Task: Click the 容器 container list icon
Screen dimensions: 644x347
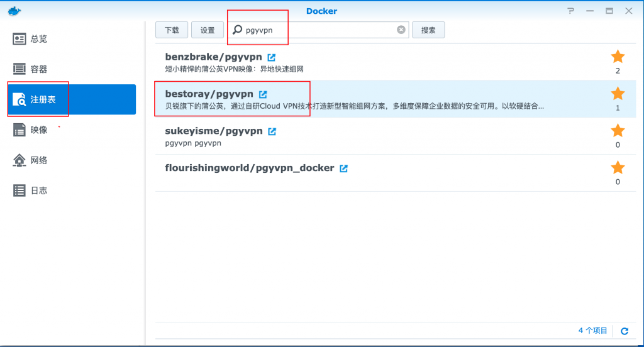Action: click(19, 69)
